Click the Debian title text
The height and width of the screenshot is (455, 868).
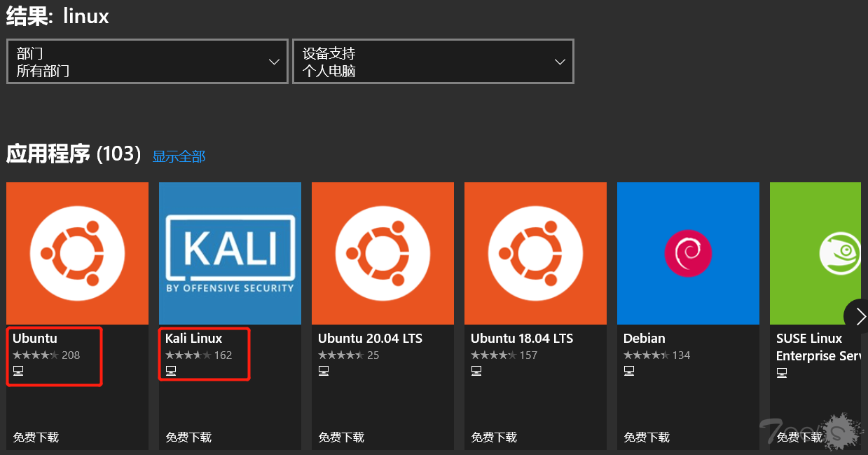click(x=645, y=339)
